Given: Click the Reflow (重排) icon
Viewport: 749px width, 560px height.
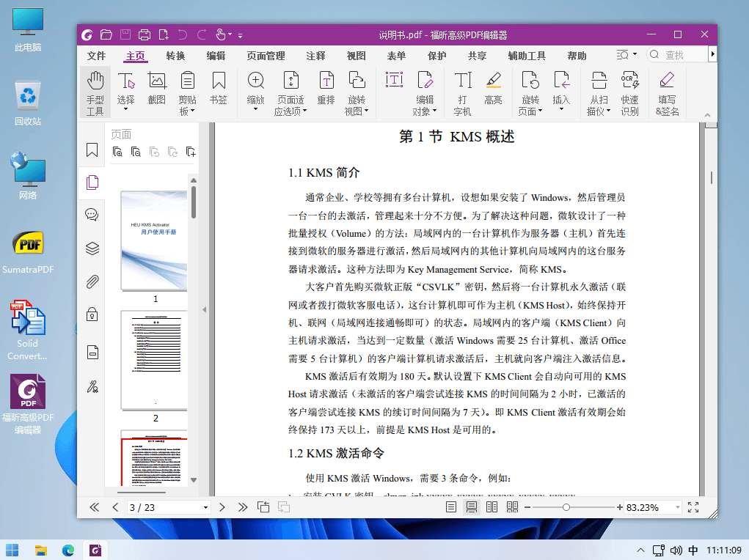Looking at the screenshot, I should pos(326,87).
